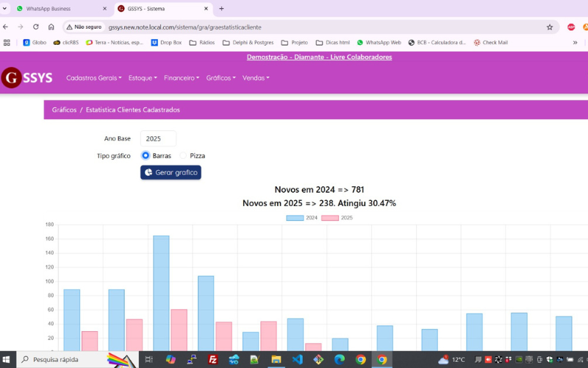Toggle the 2024 blue legend swatch
The height and width of the screenshot is (368, 588).
point(294,218)
